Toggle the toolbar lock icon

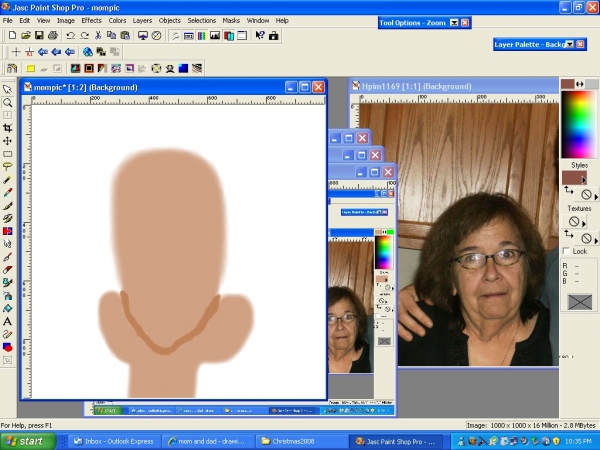[x=273, y=36]
